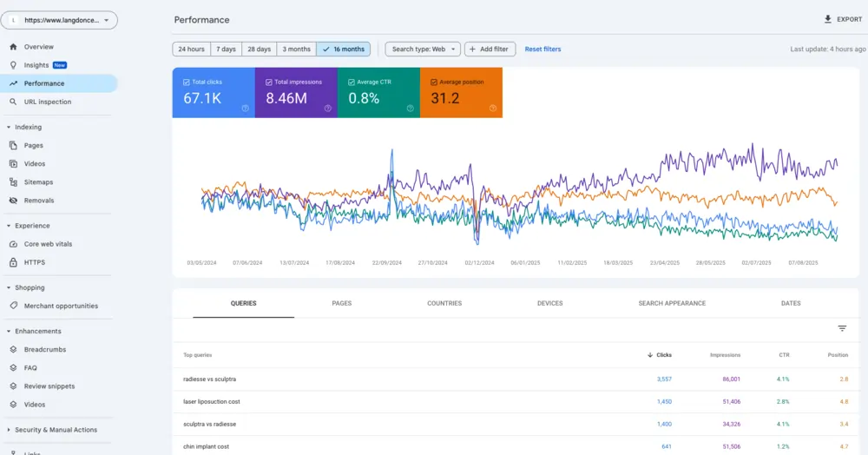
Task: Uncheck the Total clicks checkbox
Action: coord(187,82)
